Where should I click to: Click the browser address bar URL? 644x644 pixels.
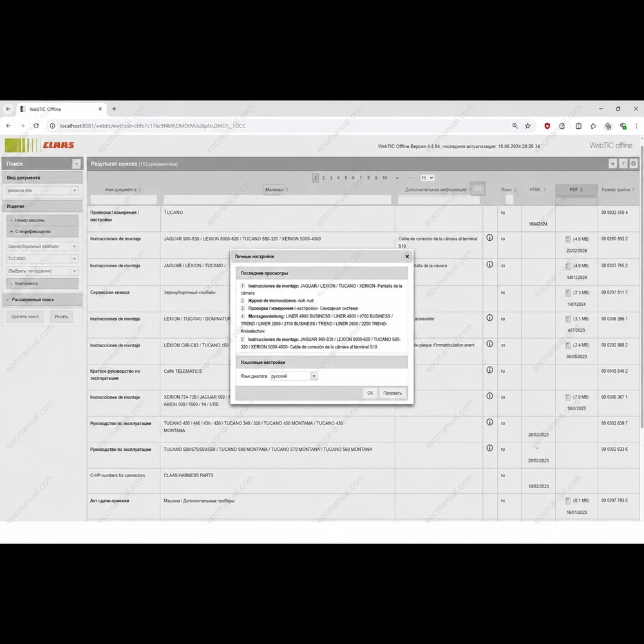click(x=153, y=126)
